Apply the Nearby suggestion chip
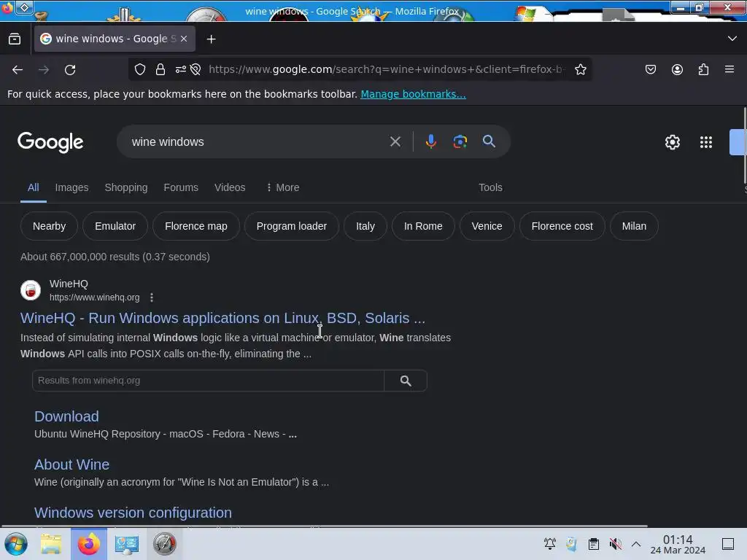The width and height of the screenshot is (747, 560). [x=49, y=226]
